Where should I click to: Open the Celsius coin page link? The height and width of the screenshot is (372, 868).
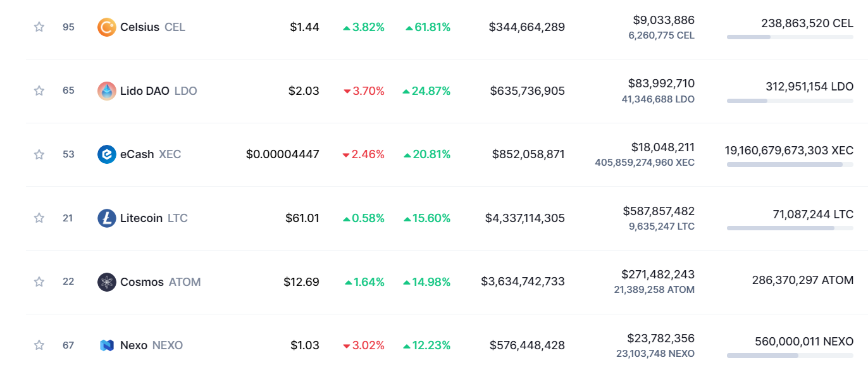140,27
